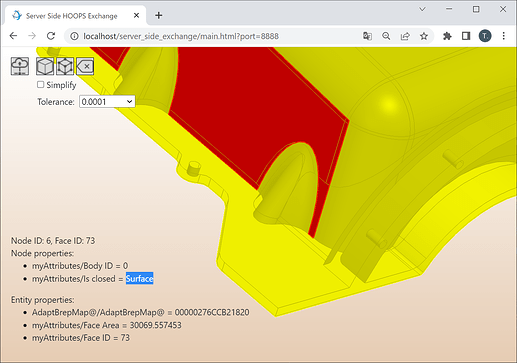517x363 pixels.
Task: Click the Tolerance label
Action: pos(56,102)
